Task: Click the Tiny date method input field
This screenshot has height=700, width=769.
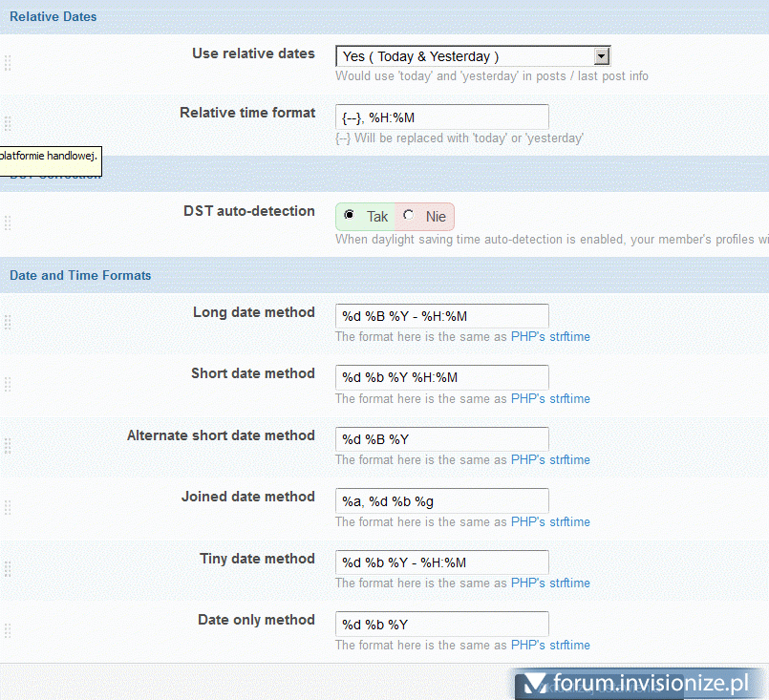Action: coord(441,562)
